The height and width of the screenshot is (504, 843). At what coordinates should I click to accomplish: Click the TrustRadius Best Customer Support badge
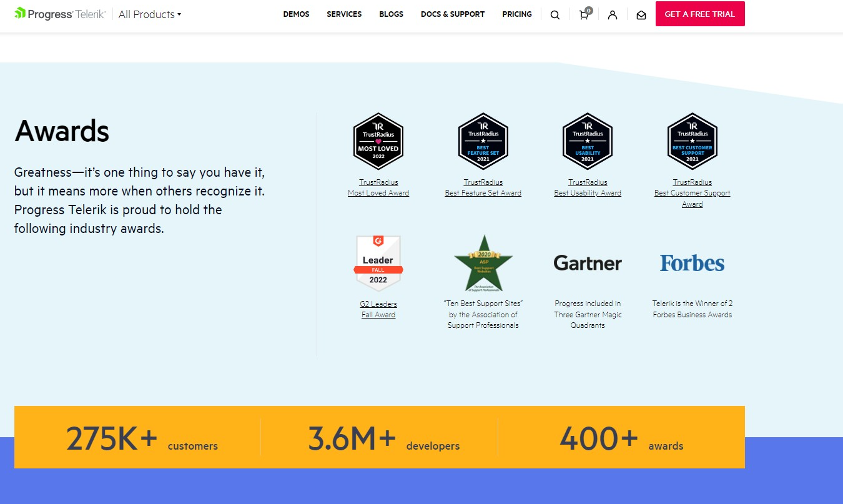(693, 141)
